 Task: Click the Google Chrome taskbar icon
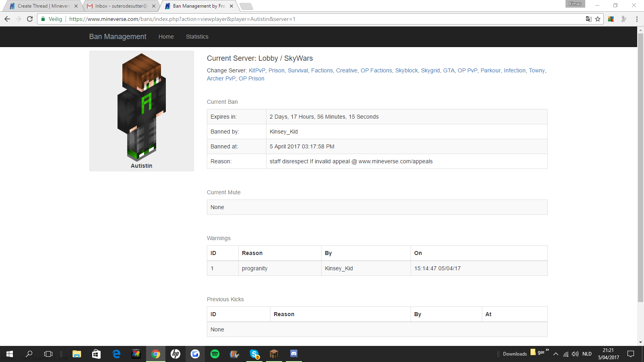pos(156,354)
